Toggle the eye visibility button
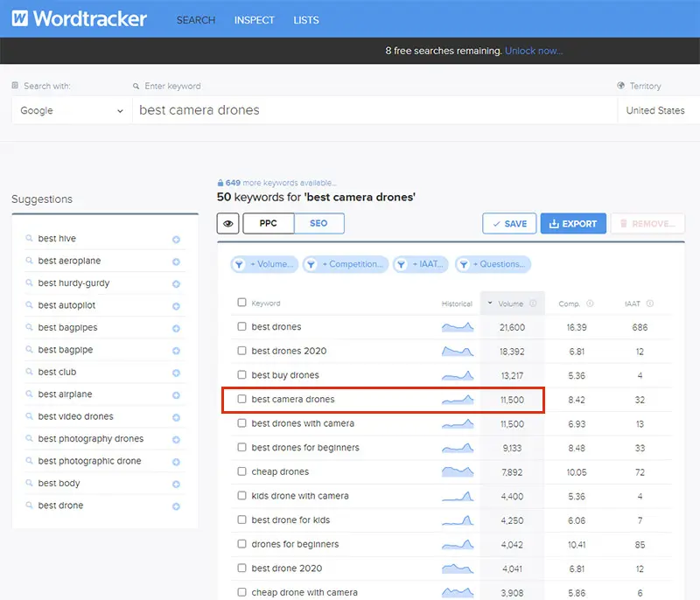This screenshot has width=700, height=600. [x=228, y=224]
